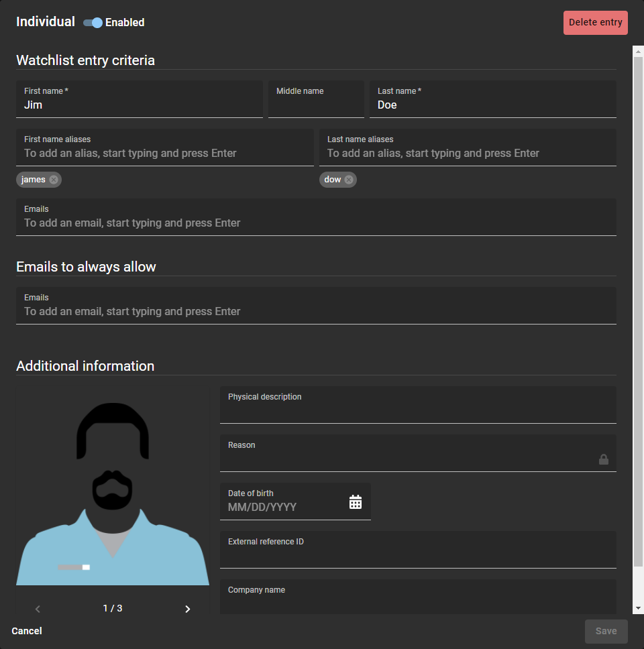
Task: Remove the 'james' alias chip
Action: tap(54, 180)
